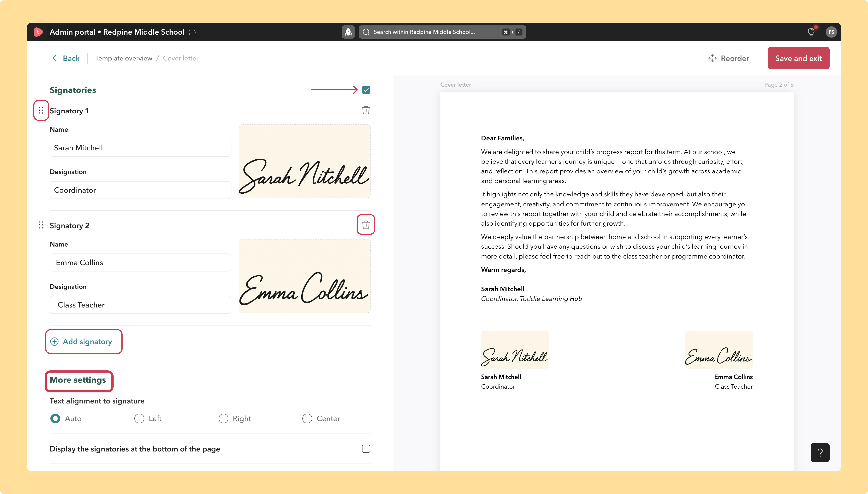Click Emma Collins signature in letter preview

[x=719, y=349]
